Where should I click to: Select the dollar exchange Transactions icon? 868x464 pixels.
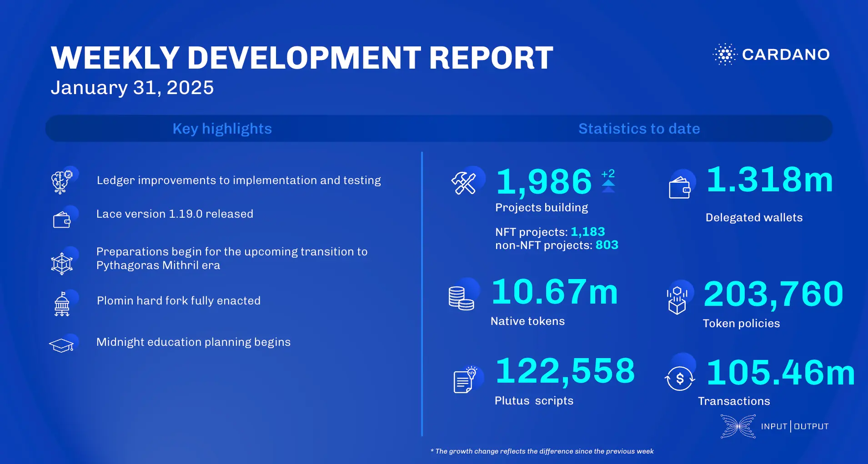pos(679,378)
